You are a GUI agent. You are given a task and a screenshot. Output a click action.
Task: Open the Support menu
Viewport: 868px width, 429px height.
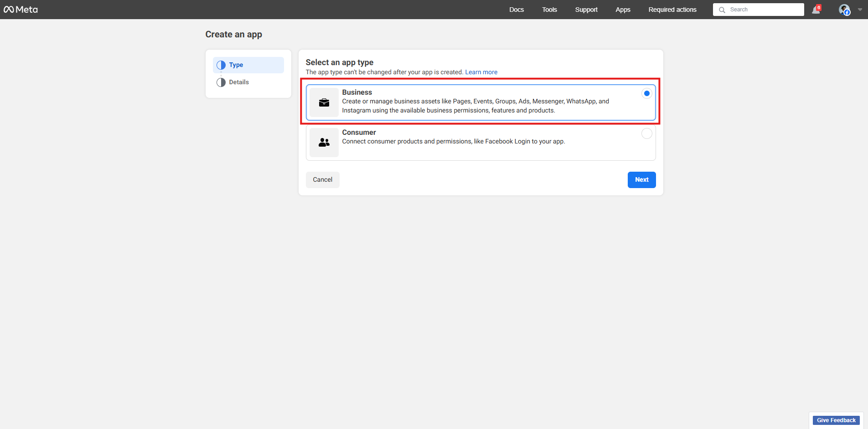(x=586, y=10)
